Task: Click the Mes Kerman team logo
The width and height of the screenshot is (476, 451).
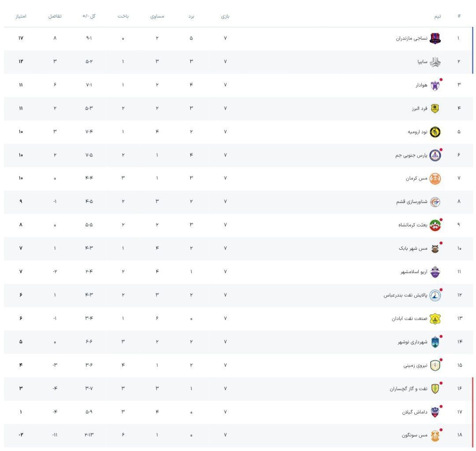Action: coord(435,178)
